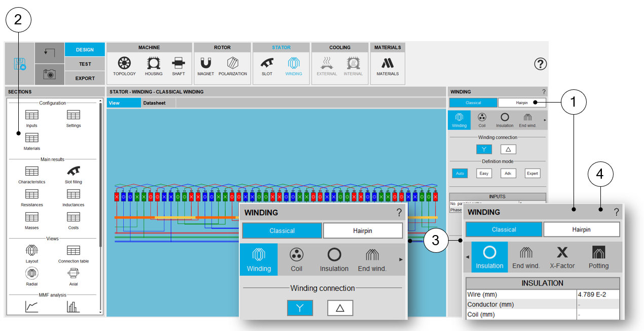Select the delta winding connection option
This screenshot has width=644, height=331.
click(x=508, y=149)
